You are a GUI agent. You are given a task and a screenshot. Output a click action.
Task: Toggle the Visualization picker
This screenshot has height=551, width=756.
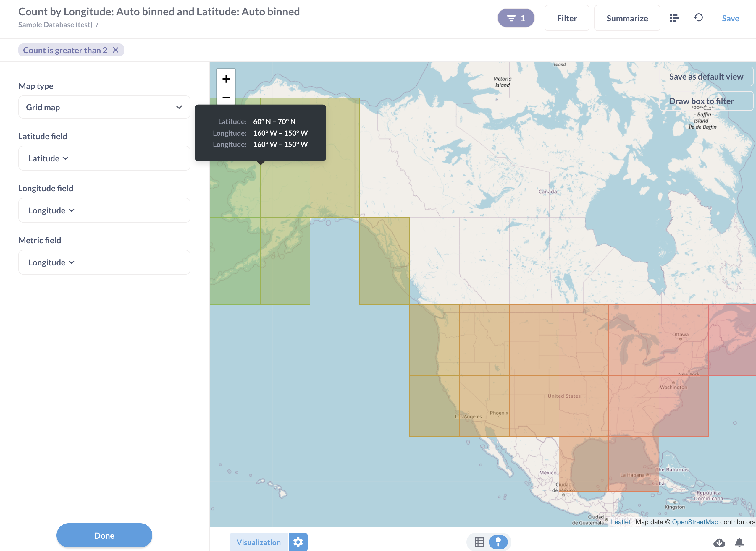pyautogui.click(x=258, y=542)
